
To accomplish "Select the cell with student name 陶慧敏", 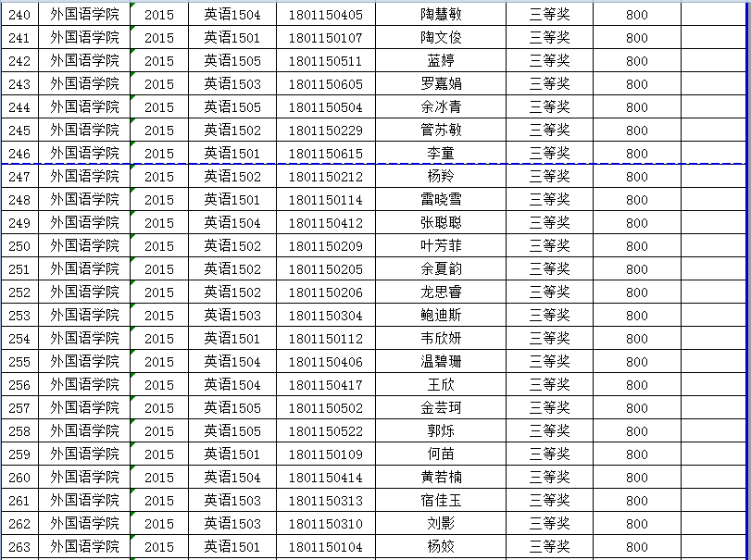I will [440, 15].
